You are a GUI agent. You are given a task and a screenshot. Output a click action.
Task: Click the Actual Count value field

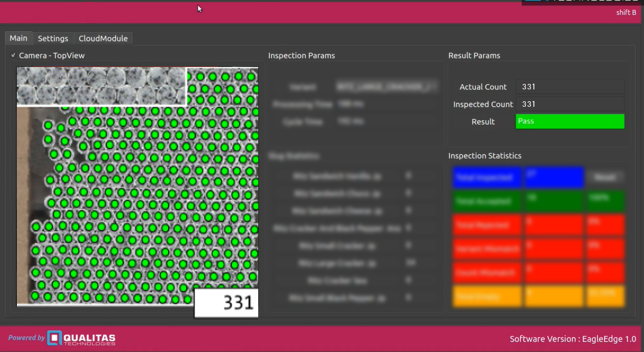[x=570, y=87]
